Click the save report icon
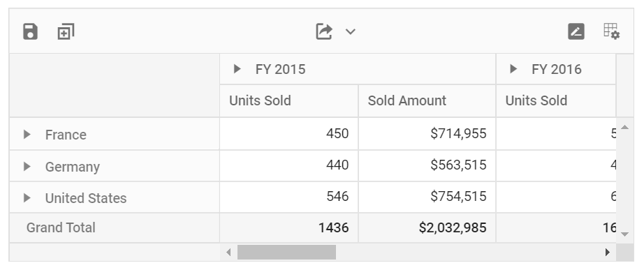 point(30,31)
